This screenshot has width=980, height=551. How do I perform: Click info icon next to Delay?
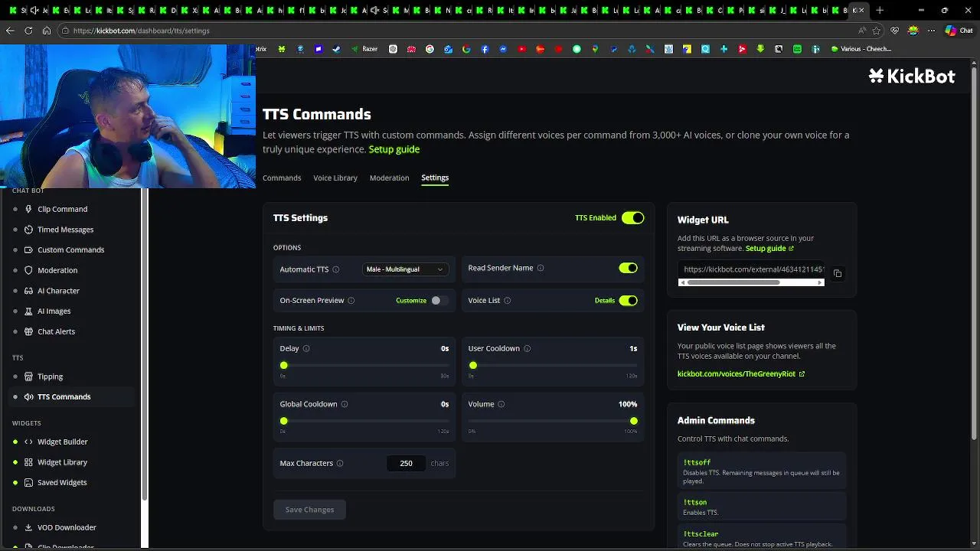306,348
